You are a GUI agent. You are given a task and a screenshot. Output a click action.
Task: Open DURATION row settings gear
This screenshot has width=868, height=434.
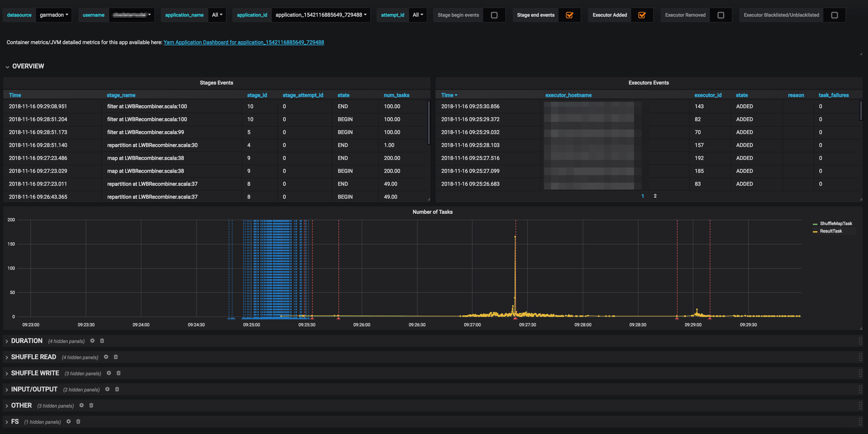92,341
